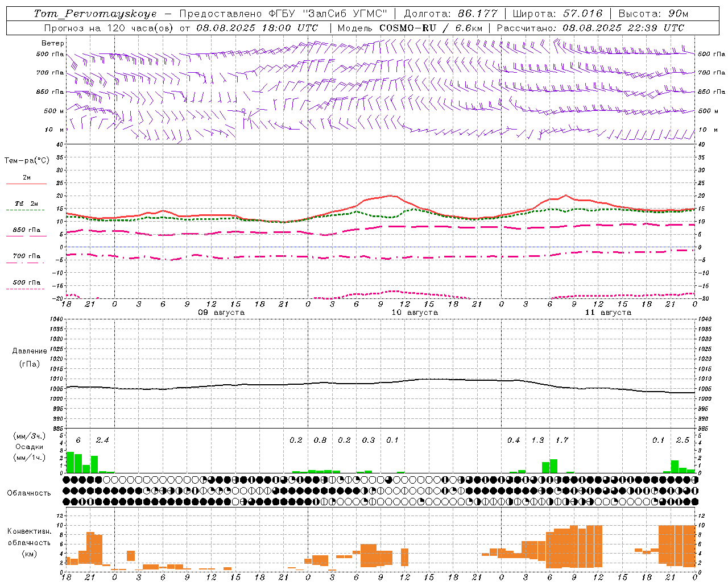Click the Ветер wind panel label
This screenshot has height=582, width=728.
53,43
